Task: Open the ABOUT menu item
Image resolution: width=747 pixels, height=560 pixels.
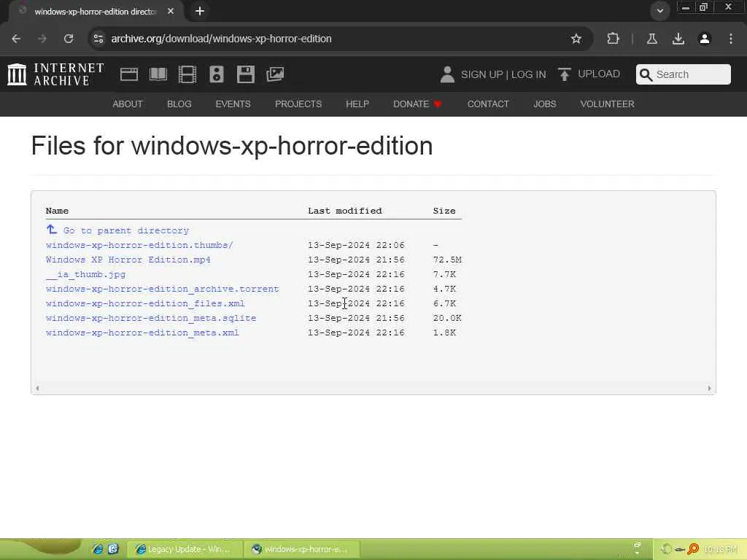Action: tap(128, 104)
